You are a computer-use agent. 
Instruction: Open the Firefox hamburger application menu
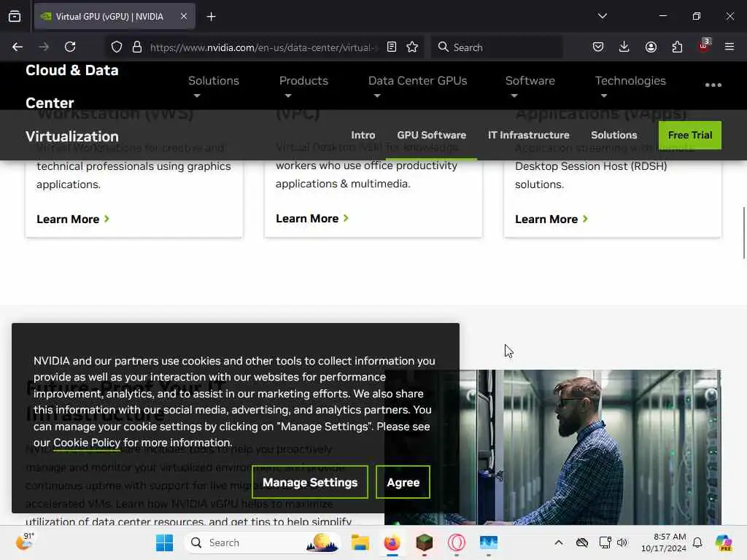click(x=729, y=47)
